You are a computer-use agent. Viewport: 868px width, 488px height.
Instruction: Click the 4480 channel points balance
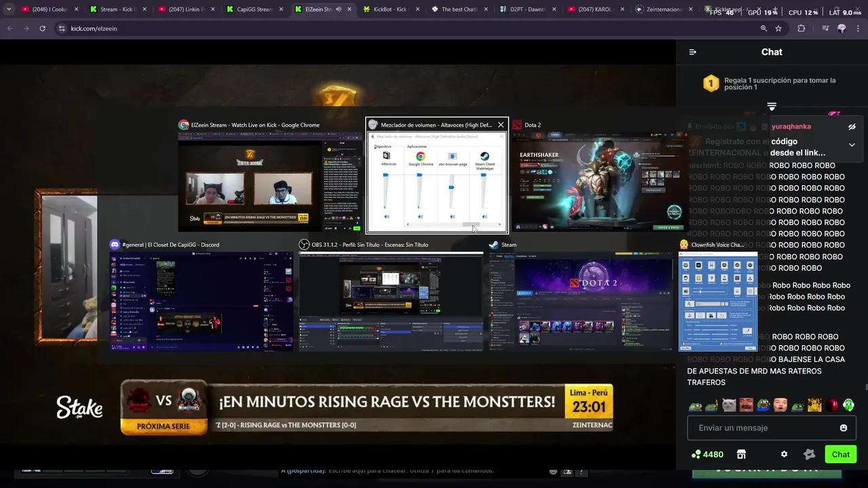[x=707, y=454]
